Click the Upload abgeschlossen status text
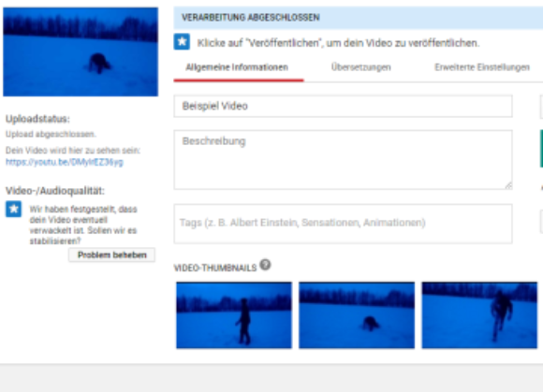Viewport: 543px width, 392px height. 51,134
